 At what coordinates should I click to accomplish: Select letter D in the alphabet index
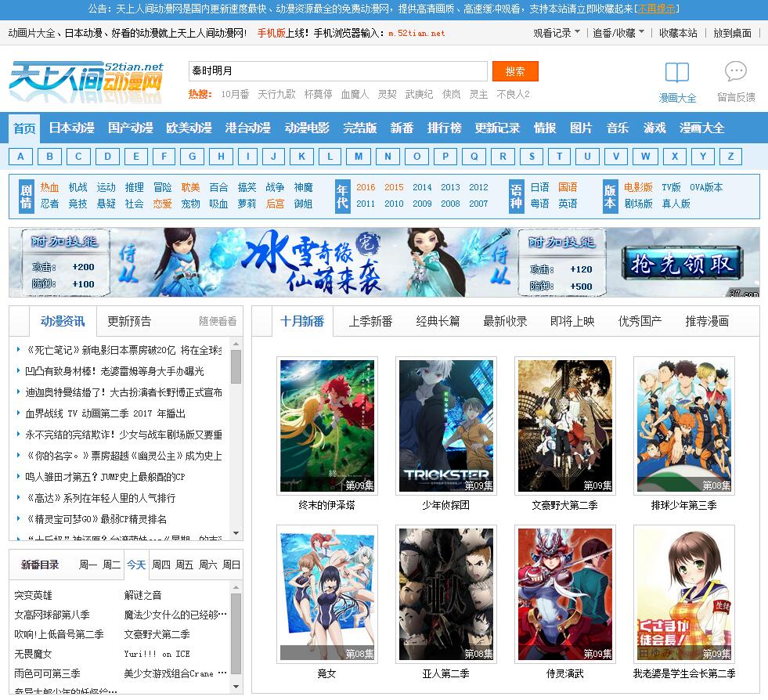(108, 157)
